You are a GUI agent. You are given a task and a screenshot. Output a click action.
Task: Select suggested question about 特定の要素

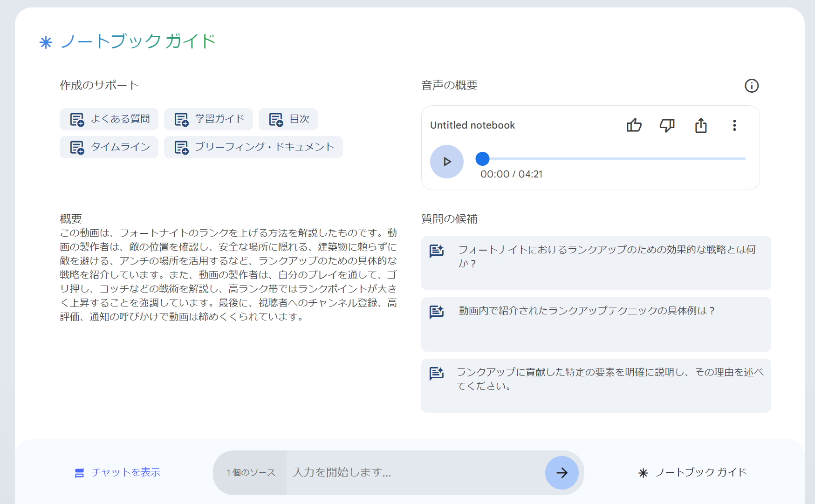pyautogui.click(x=596, y=386)
